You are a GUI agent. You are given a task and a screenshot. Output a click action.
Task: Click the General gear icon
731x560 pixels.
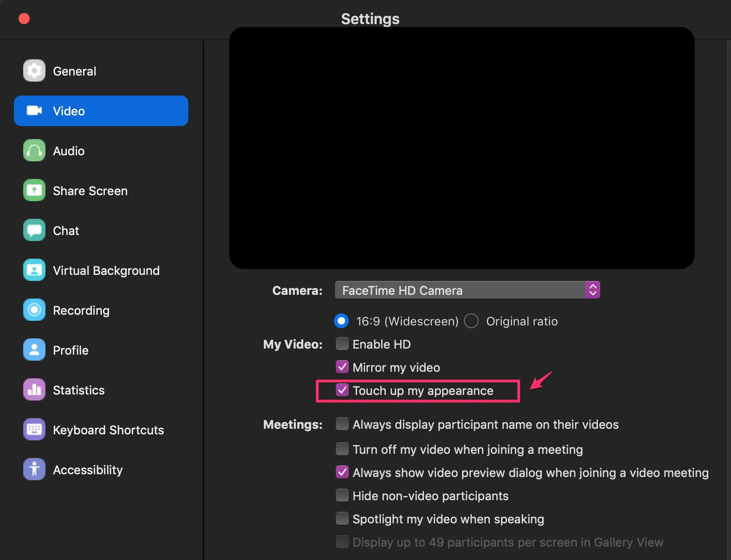coord(34,70)
